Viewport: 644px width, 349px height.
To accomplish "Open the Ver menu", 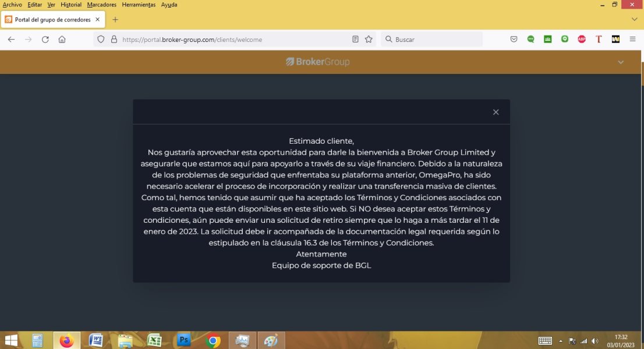I will tap(51, 5).
